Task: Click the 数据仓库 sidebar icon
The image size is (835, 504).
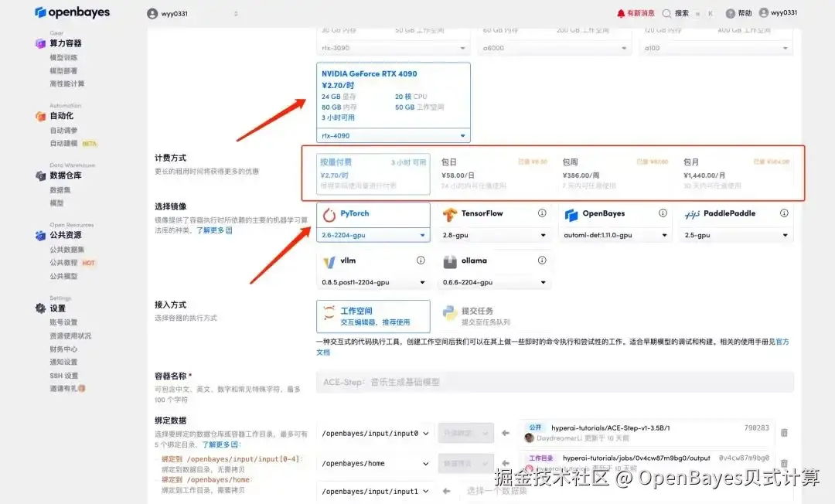Action: pos(40,175)
